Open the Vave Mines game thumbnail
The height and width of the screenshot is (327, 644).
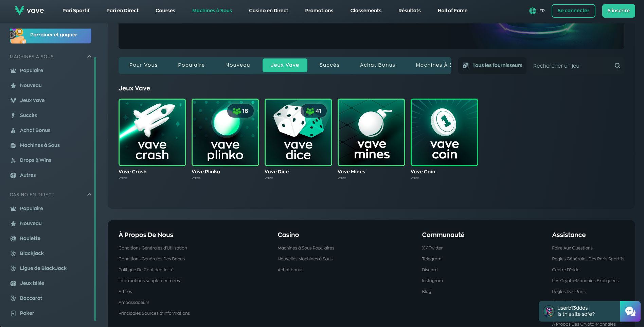tap(371, 132)
